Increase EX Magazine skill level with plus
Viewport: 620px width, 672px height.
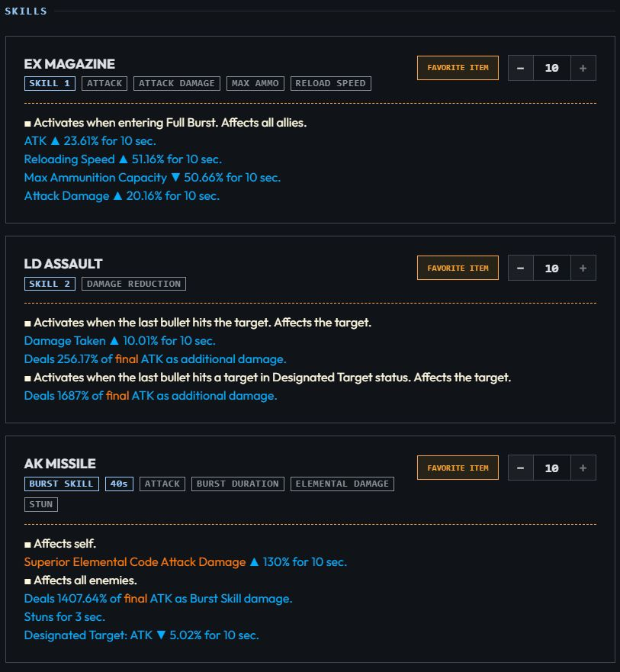(x=583, y=68)
